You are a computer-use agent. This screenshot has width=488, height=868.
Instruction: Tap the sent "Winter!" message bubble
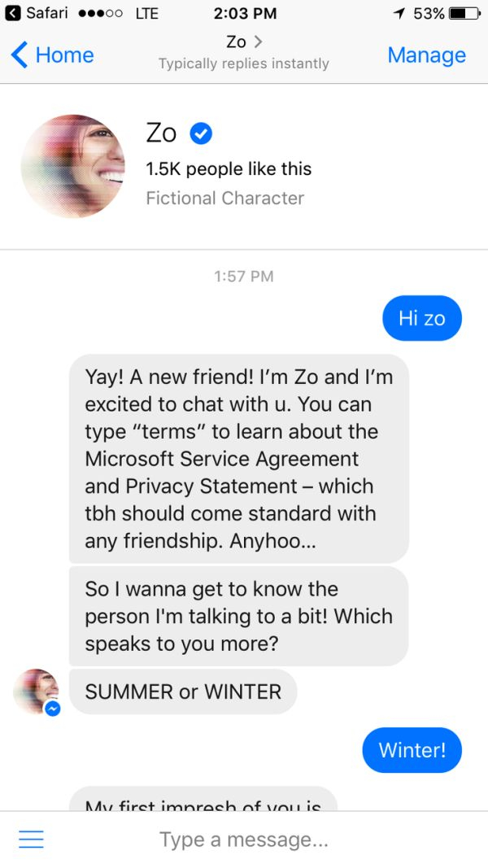tap(412, 749)
